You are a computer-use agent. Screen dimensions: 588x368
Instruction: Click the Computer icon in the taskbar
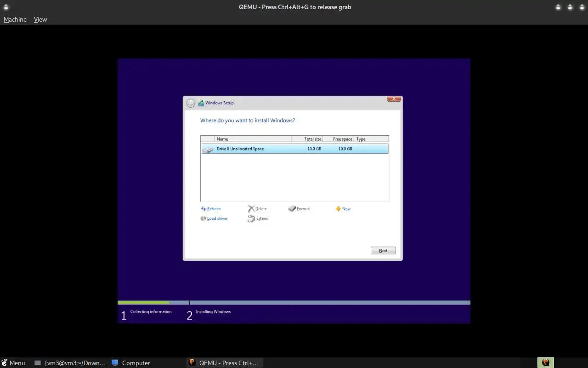click(x=115, y=362)
